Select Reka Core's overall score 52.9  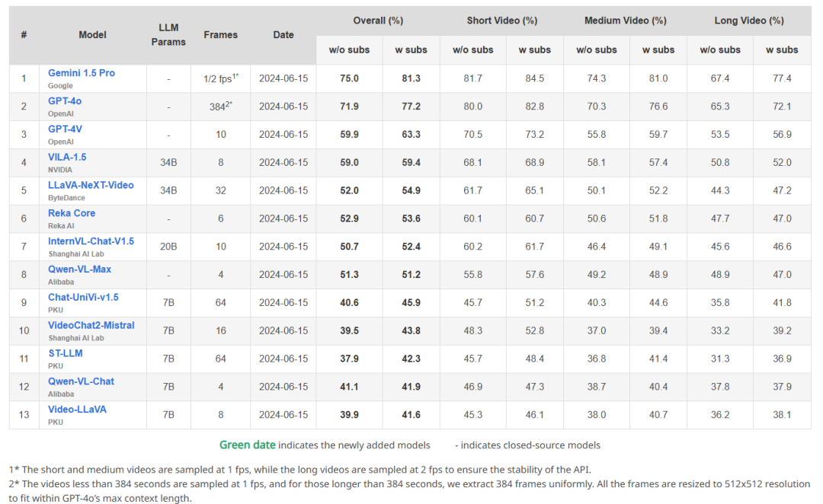pyautogui.click(x=349, y=219)
